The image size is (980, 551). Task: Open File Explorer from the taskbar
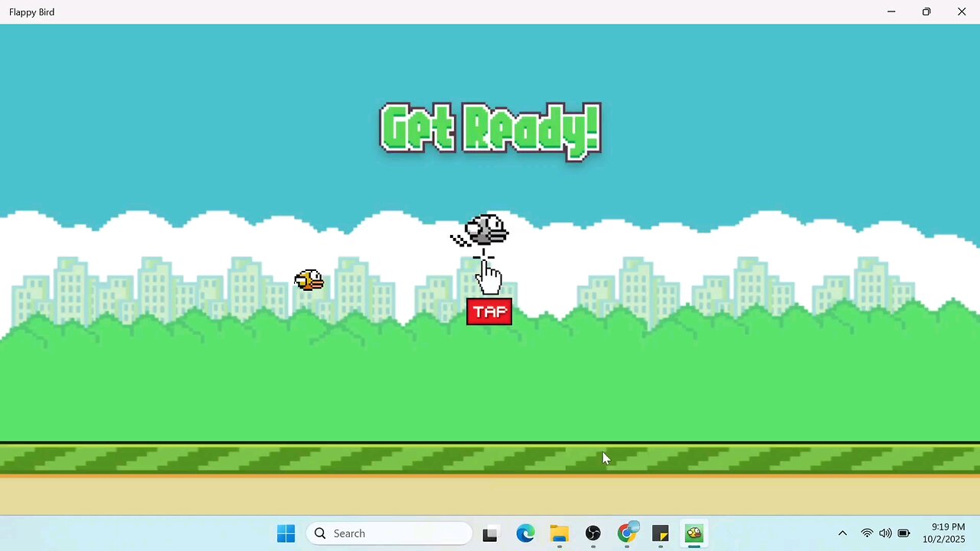pos(560,533)
